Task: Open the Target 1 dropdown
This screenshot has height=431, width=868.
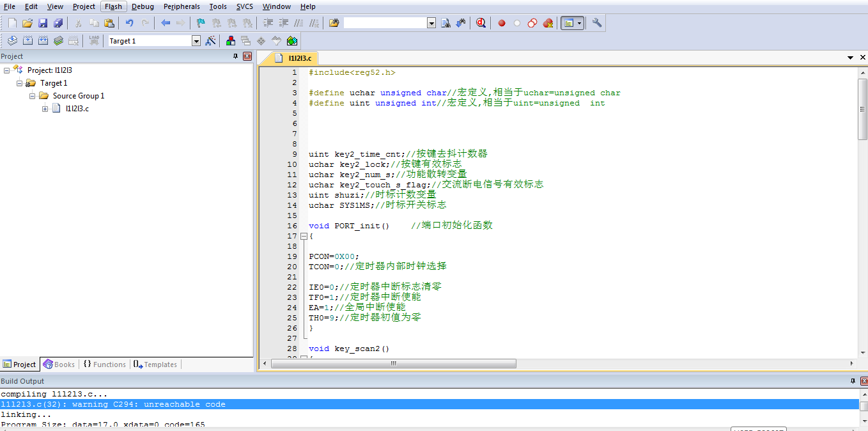Action: pyautogui.click(x=196, y=40)
